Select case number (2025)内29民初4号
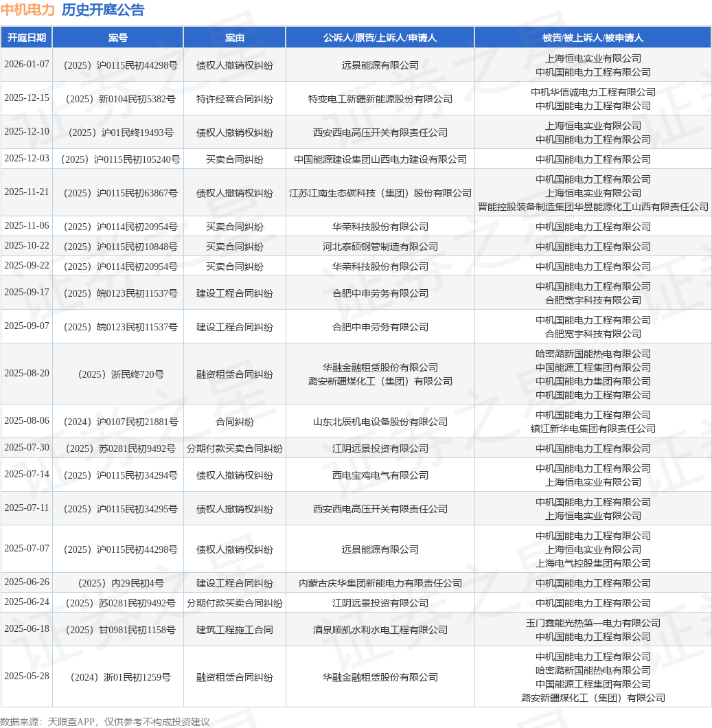 121,584
